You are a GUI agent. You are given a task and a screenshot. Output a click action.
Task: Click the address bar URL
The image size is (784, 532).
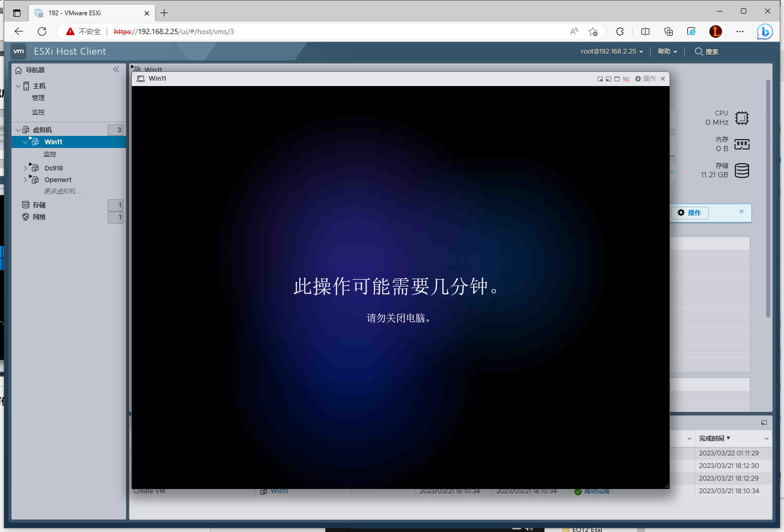pyautogui.click(x=174, y=31)
